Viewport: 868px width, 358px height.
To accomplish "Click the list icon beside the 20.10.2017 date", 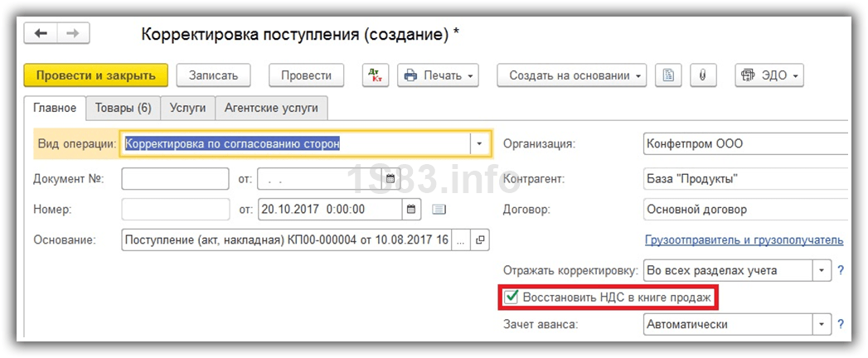I will [439, 209].
